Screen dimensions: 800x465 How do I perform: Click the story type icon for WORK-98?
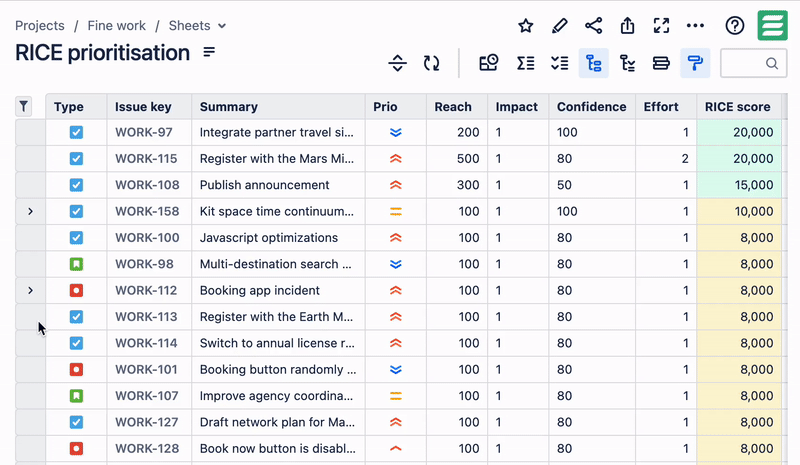76,264
